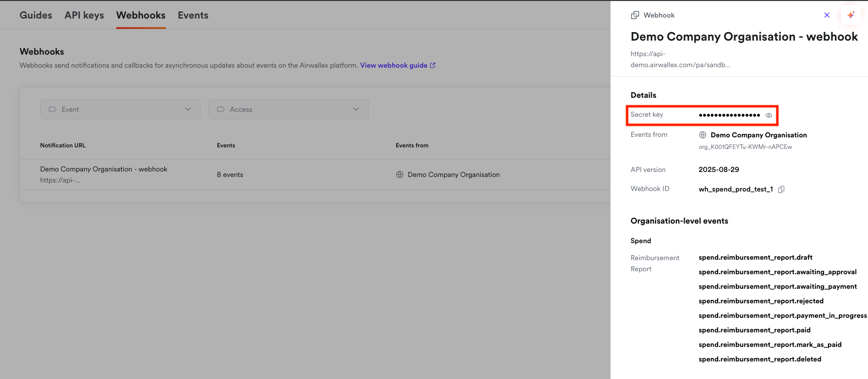Click spend.reimbursement_report.awaiting_approval event

pos(777,272)
